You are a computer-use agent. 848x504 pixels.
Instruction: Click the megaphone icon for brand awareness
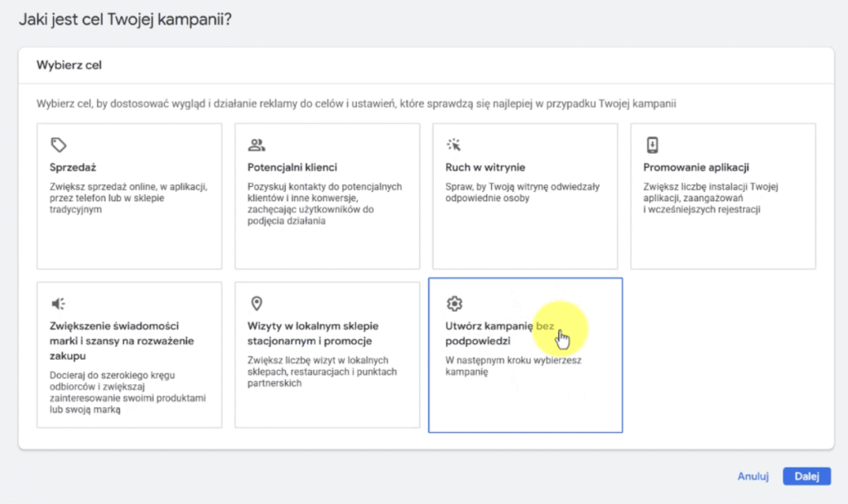(58, 304)
